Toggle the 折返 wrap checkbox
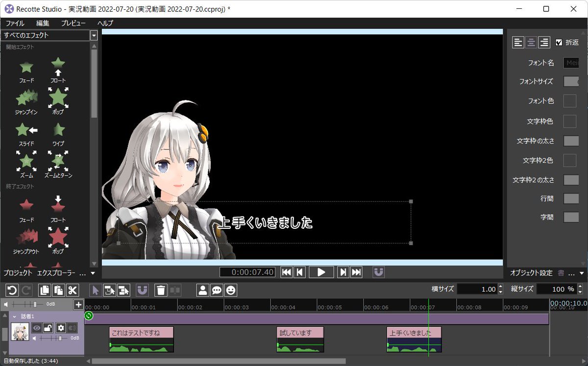 pyautogui.click(x=559, y=43)
